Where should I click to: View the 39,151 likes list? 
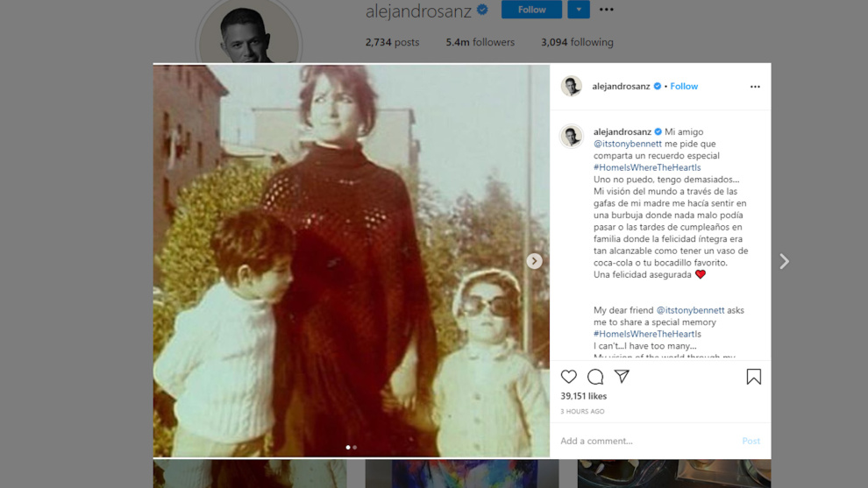click(x=583, y=396)
